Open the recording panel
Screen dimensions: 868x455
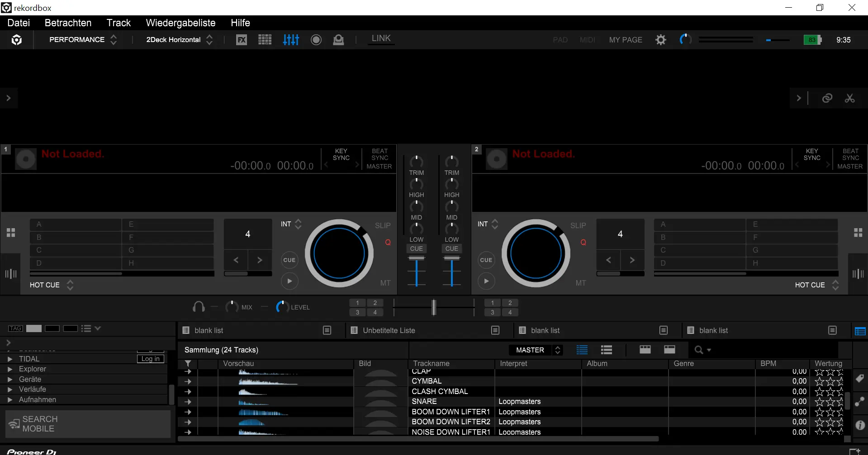pos(316,40)
